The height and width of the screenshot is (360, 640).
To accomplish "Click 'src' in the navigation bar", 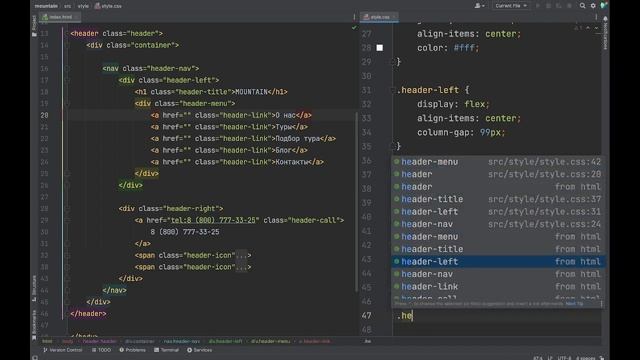I will coord(67,6).
